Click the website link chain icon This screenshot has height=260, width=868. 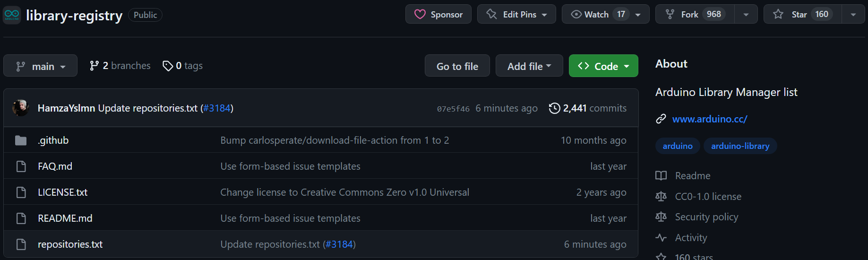(x=661, y=119)
